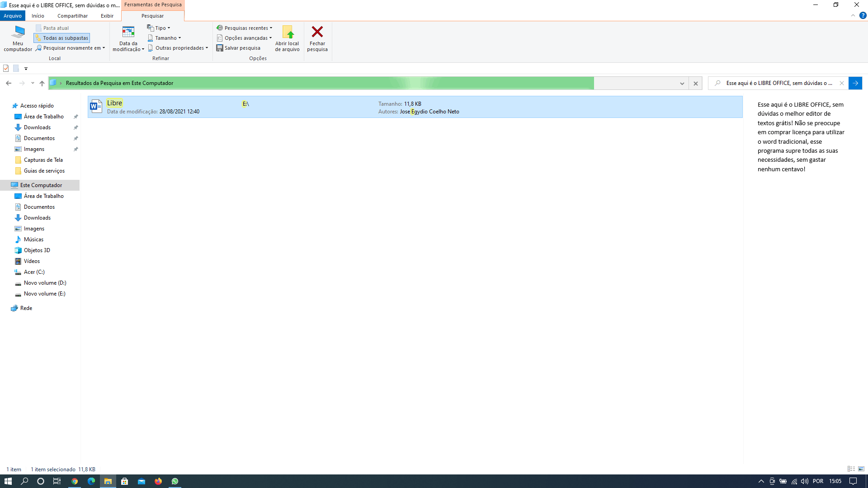The image size is (868, 488).
Task: Switch to large icons view mode
Action: [x=861, y=469]
